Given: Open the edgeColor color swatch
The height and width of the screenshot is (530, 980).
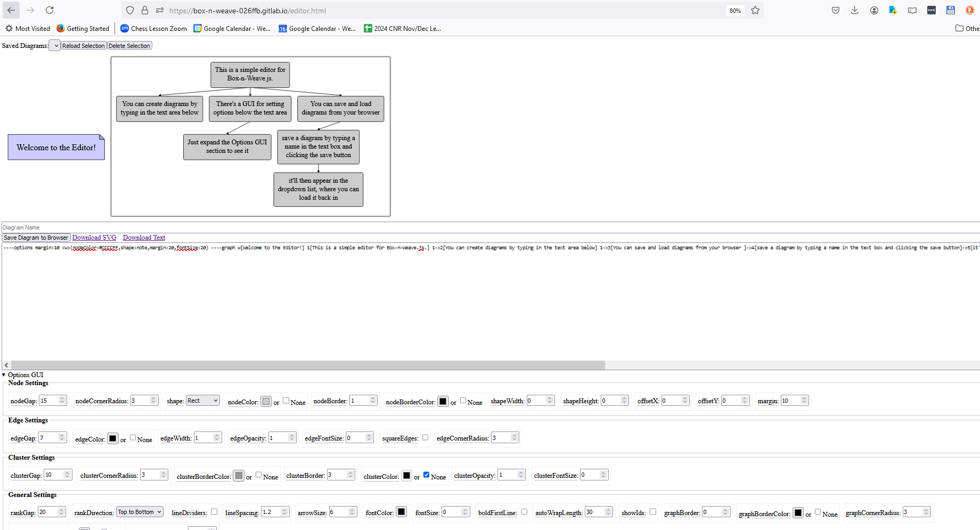Looking at the screenshot, I should pyautogui.click(x=113, y=439).
